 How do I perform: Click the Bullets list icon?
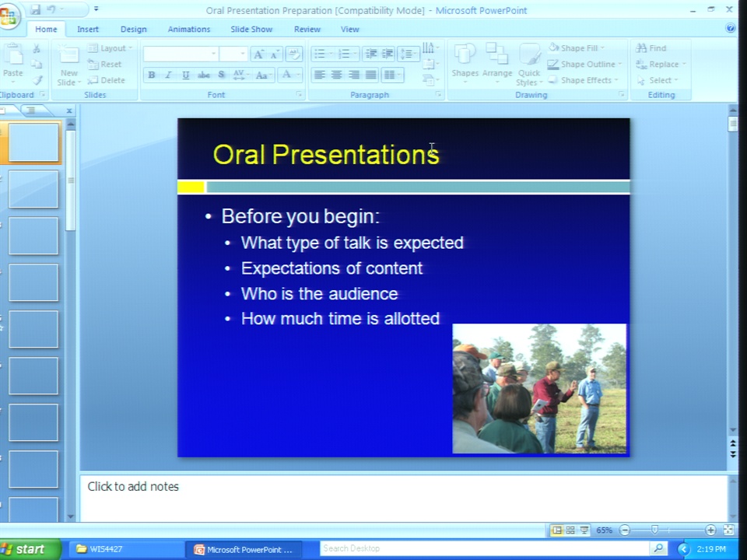[x=320, y=54]
